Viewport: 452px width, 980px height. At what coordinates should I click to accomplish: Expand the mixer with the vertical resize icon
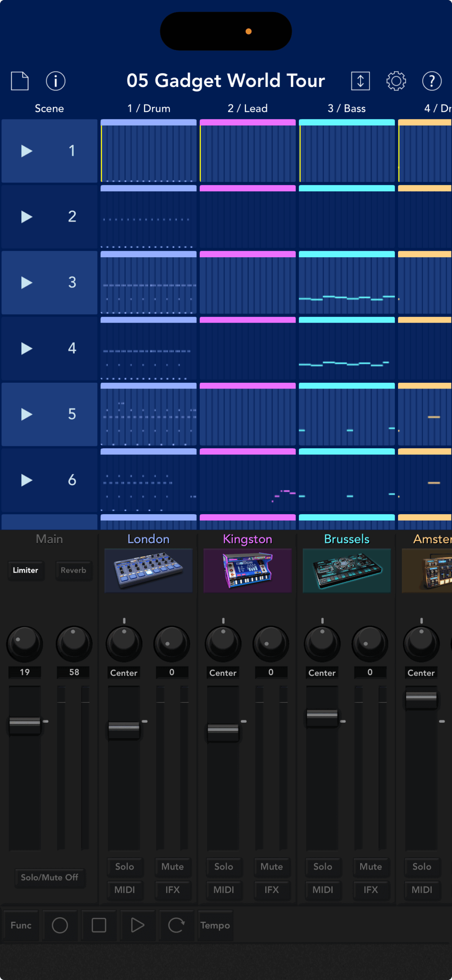point(360,81)
